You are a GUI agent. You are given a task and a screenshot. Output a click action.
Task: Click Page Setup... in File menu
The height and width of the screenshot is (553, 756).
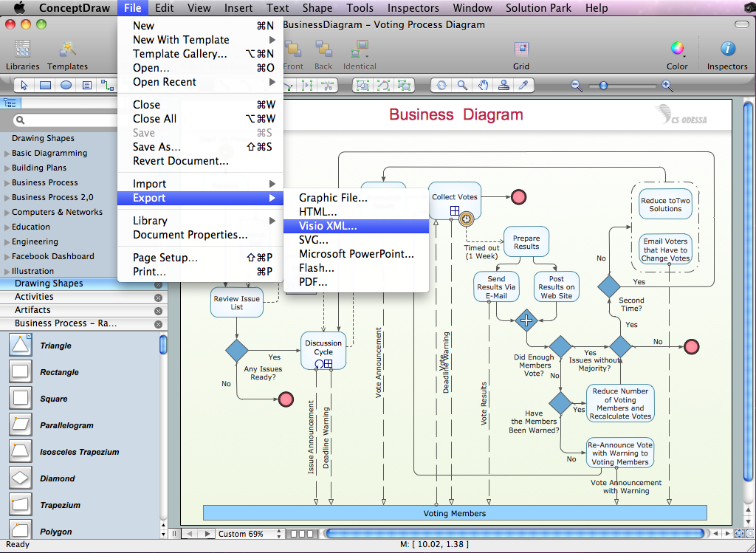coord(165,258)
